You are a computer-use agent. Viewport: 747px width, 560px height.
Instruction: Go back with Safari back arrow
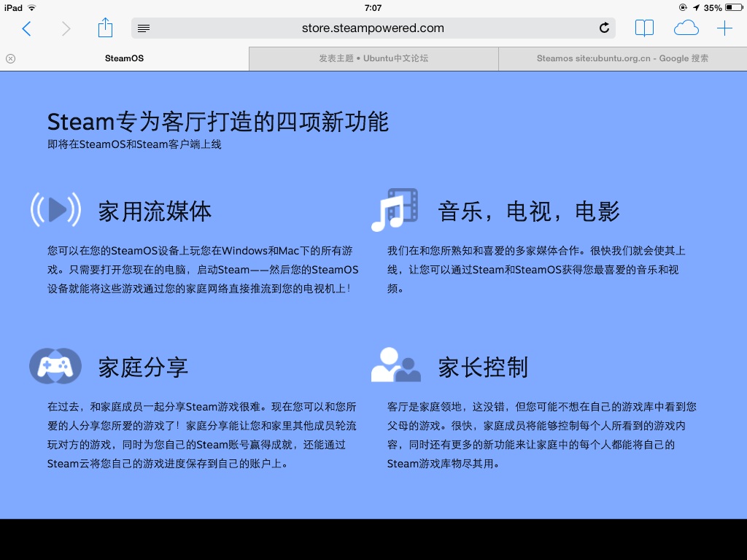pyautogui.click(x=27, y=28)
